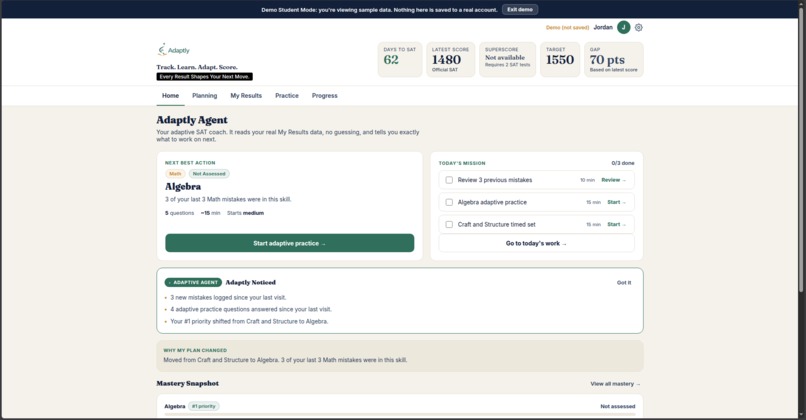Click the Mastery Snapshot heading

188,384
